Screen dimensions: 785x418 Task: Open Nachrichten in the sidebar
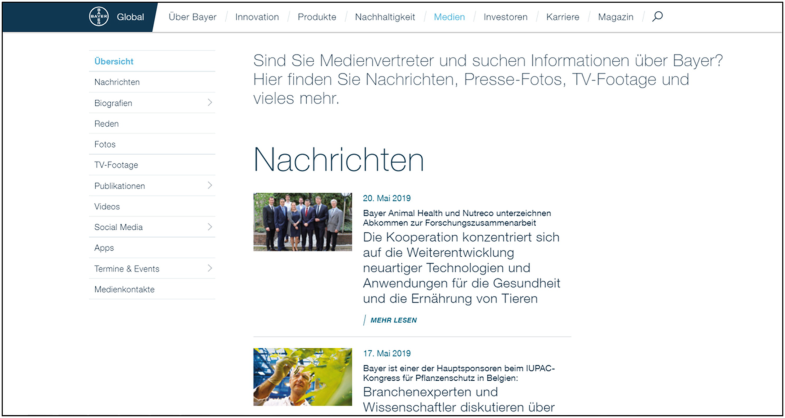[152, 82]
